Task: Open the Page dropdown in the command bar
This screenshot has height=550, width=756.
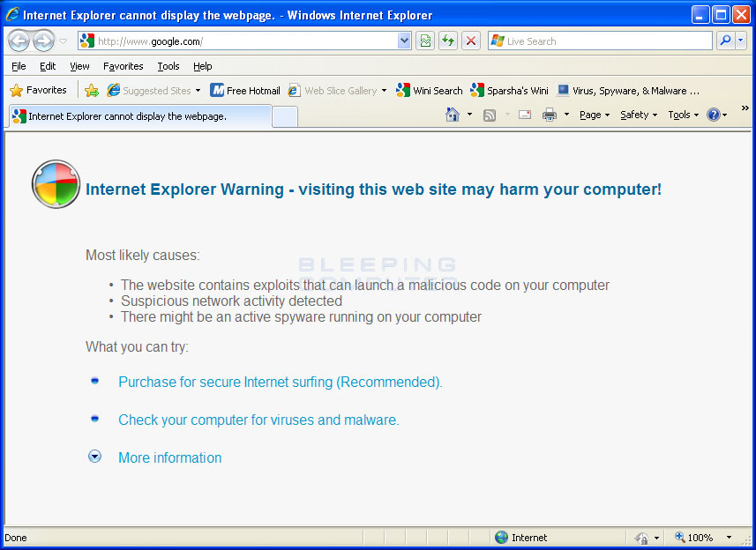Action: click(x=595, y=115)
